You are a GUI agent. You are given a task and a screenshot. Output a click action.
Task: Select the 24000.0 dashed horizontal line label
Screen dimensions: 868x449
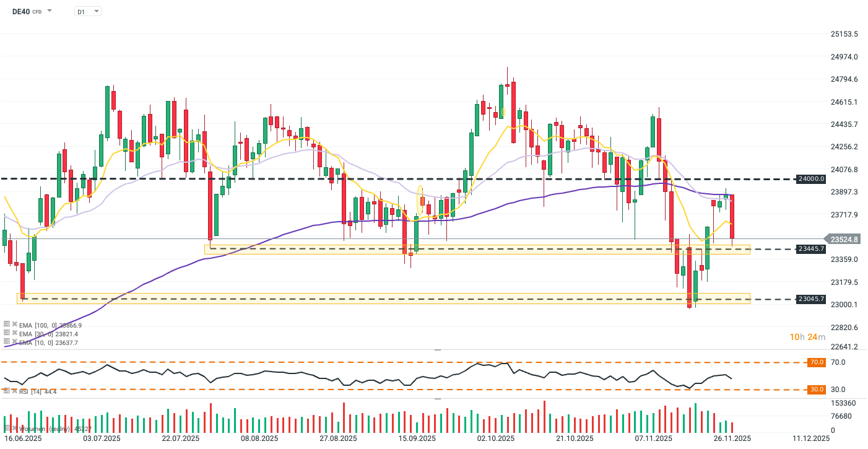[812, 179]
